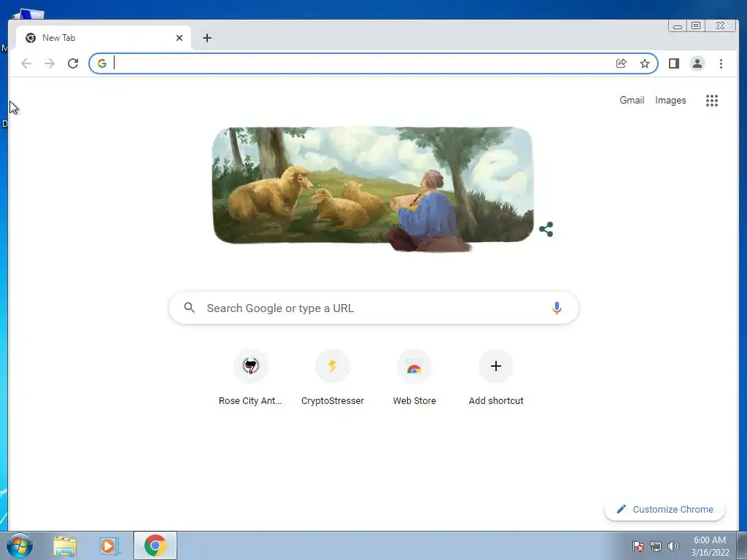Open the profile avatar menu
Viewport: 747px width, 560px height.
697,63
